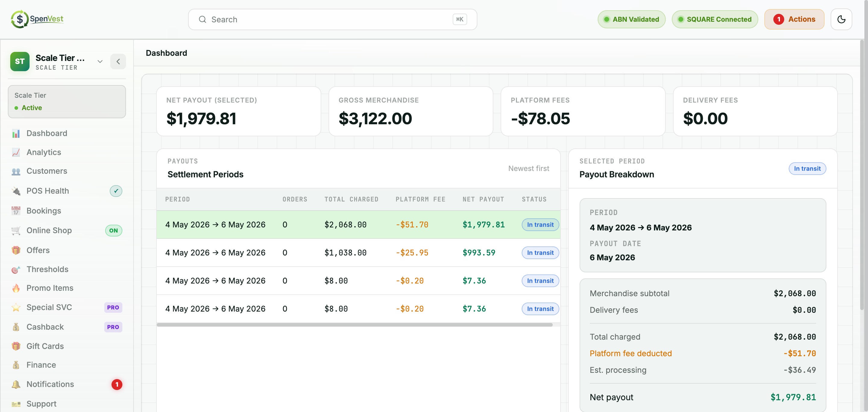The height and width of the screenshot is (412, 868).
Task: Click the Gross Merchandise $3,122.00 card
Action: (x=411, y=112)
